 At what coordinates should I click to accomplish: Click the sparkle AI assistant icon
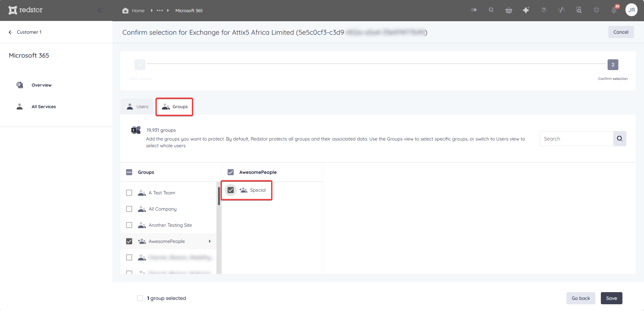pyautogui.click(x=526, y=10)
